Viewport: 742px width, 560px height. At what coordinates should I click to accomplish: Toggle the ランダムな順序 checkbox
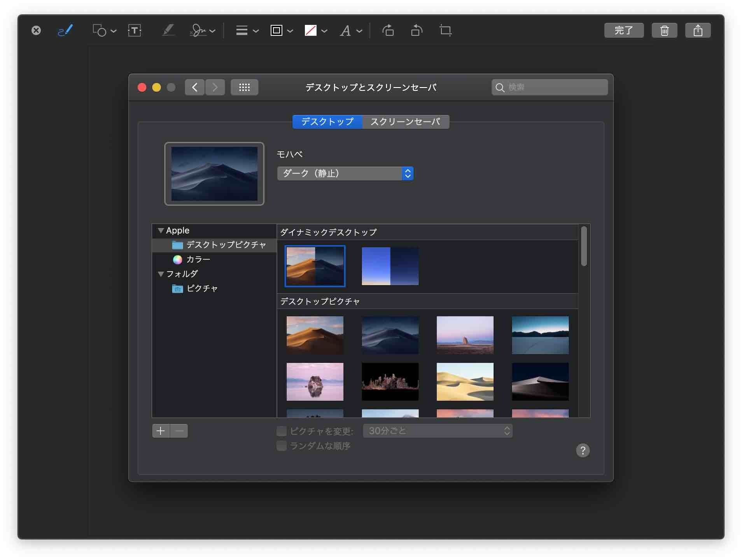(x=282, y=446)
